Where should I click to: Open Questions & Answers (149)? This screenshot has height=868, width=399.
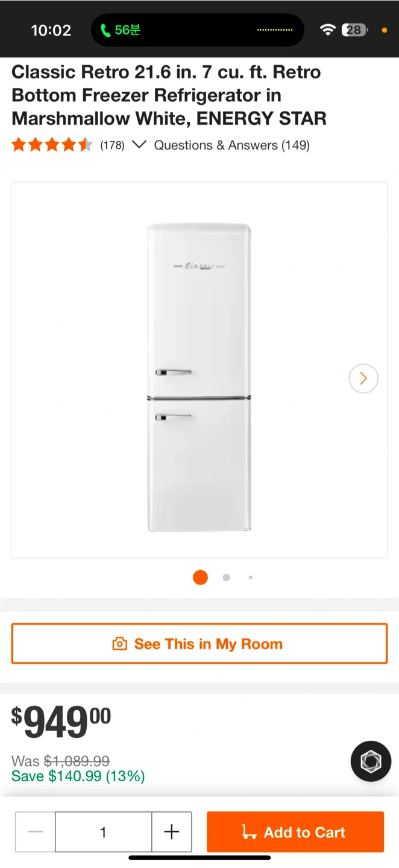click(232, 145)
